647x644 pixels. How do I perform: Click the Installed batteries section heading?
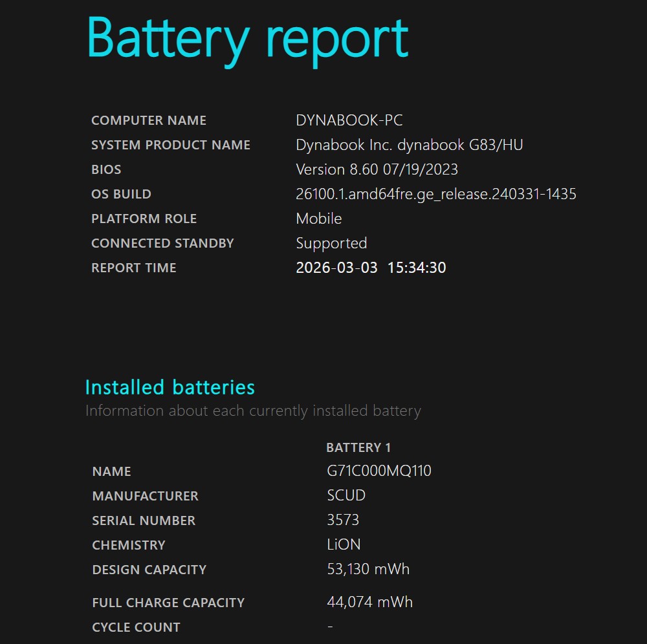[170, 387]
